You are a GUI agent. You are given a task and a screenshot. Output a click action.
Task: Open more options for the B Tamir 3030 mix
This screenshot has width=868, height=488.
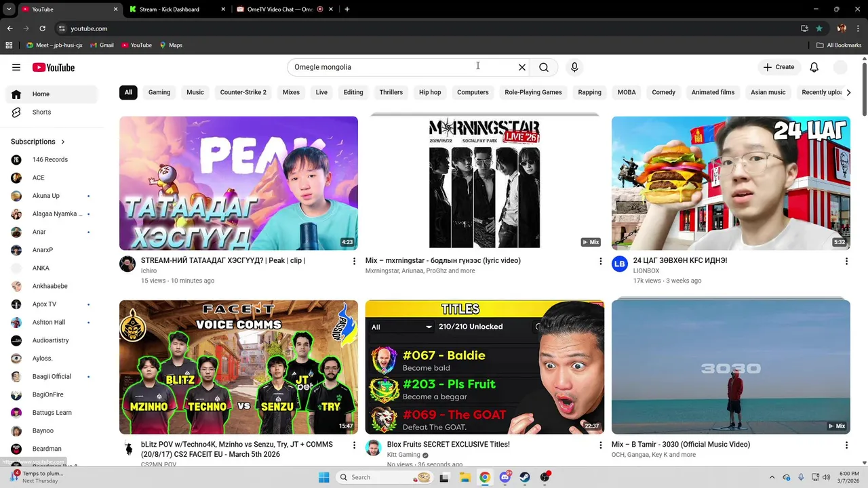(x=846, y=445)
